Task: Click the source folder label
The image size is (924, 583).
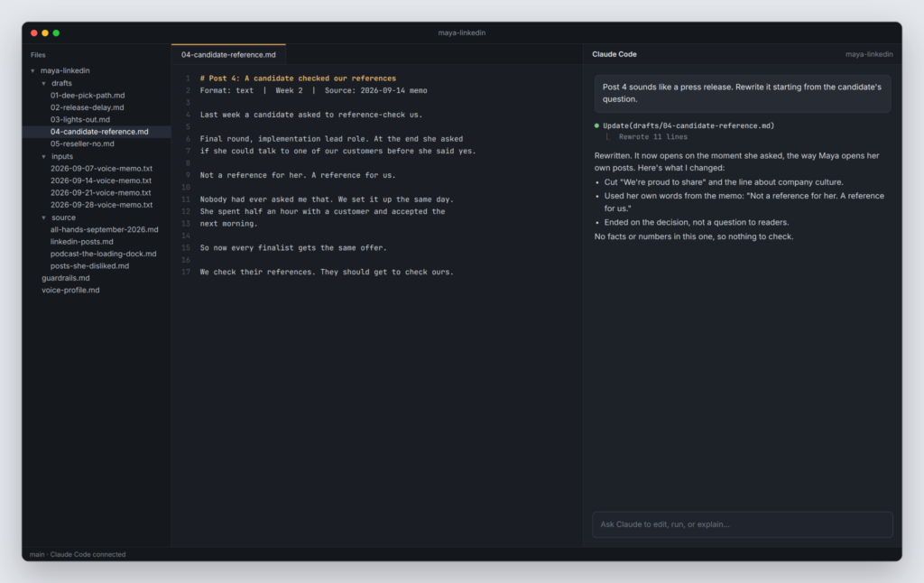Action: [x=63, y=218]
